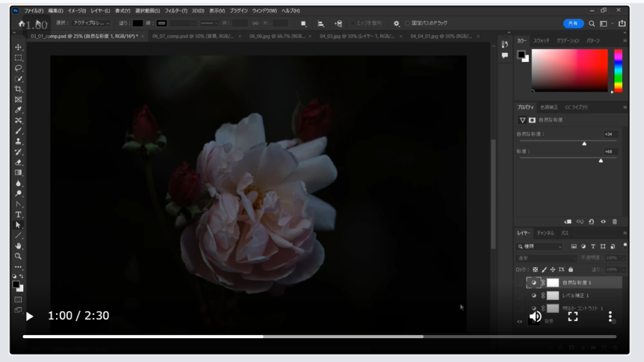Toggle lock image pixels brush icon
This screenshot has height=362, width=644.
pos(544,270)
